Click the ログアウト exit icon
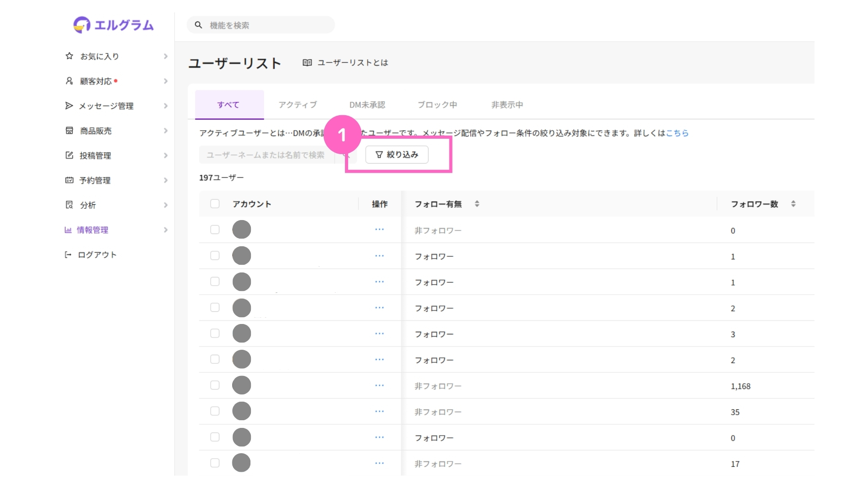Image resolution: width=868 pixels, height=488 pixels. tap(68, 255)
